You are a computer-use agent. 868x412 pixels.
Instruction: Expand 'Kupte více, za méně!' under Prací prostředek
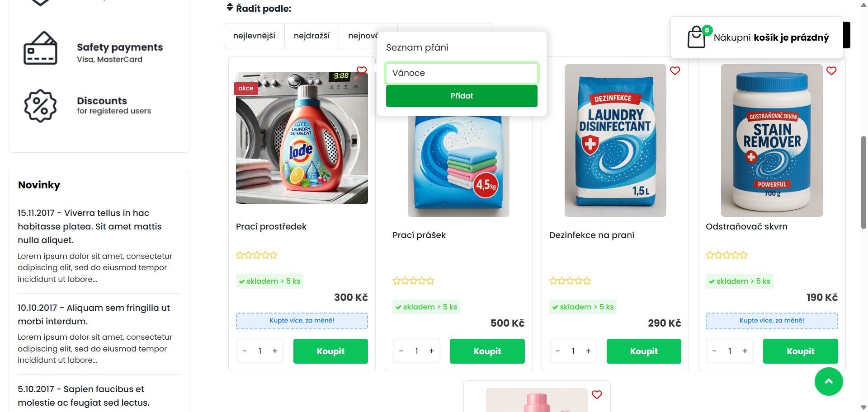point(302,321)
